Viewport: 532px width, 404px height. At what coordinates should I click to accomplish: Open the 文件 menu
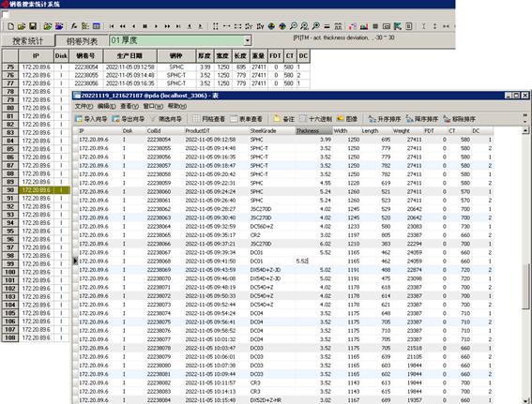tap(84, 106)
